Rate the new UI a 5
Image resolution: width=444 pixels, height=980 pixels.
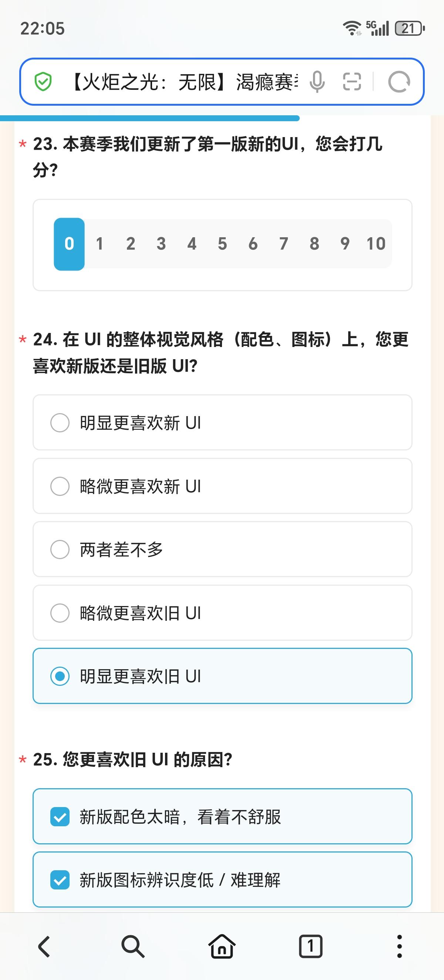[x=222, y=244]
